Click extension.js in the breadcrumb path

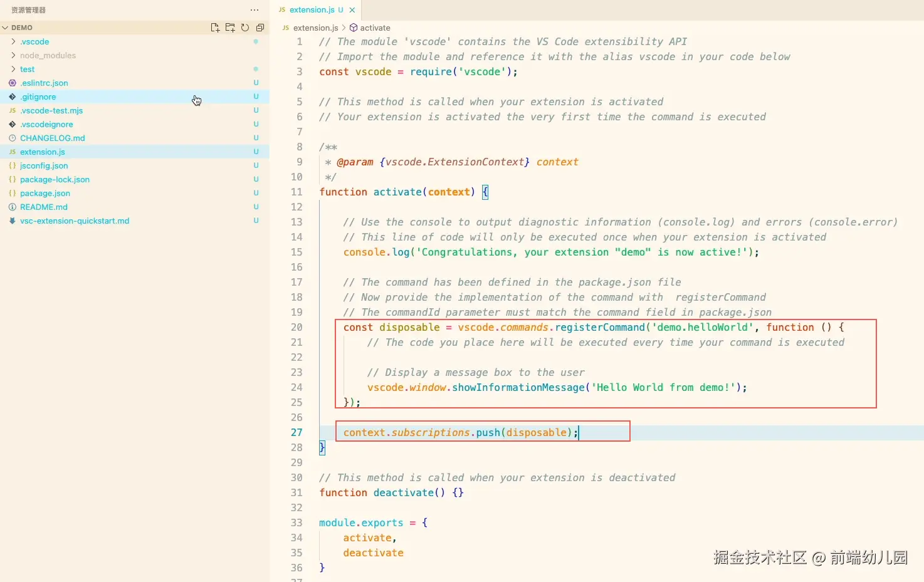coord(315,28)
